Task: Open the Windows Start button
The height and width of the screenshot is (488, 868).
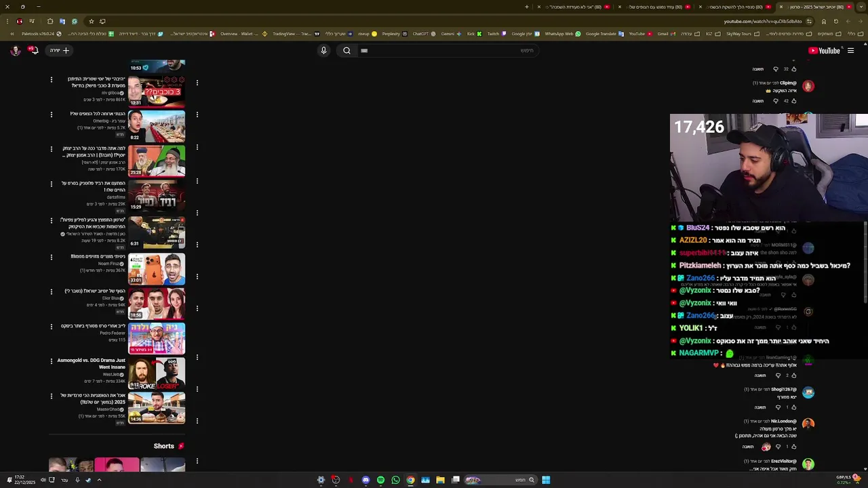Action: (x=546, y=480)
